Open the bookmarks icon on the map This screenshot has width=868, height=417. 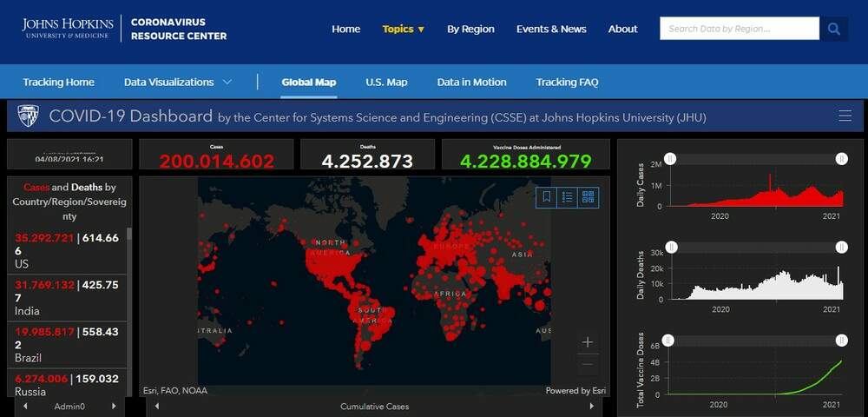pos(547,197)
